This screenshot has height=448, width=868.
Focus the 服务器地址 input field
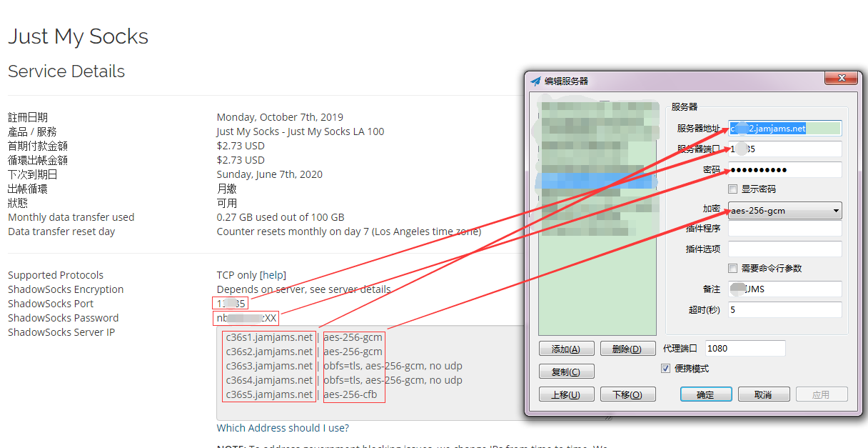pyautogui.click(x=784, y=129)
